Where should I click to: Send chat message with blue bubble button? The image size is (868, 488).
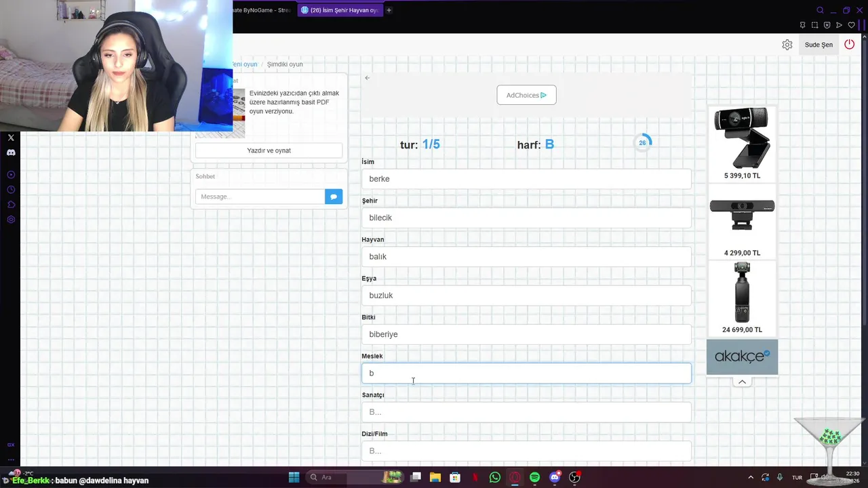(x=334, y=197)
